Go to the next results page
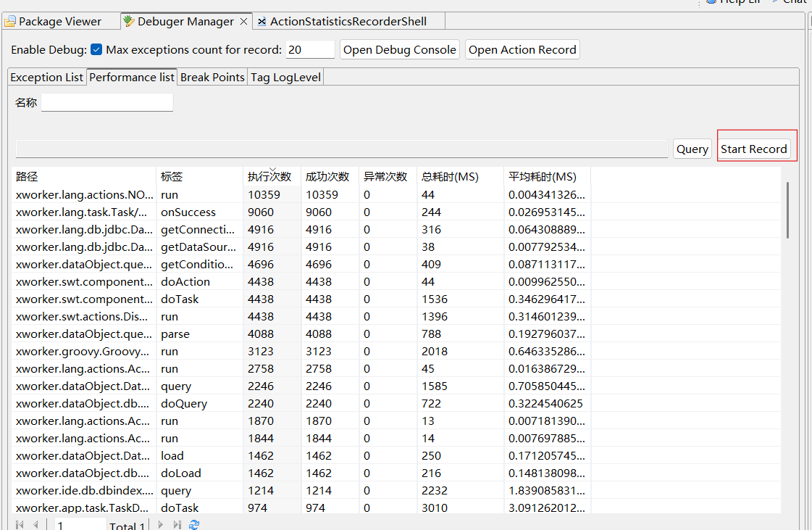 pos(161,525)
